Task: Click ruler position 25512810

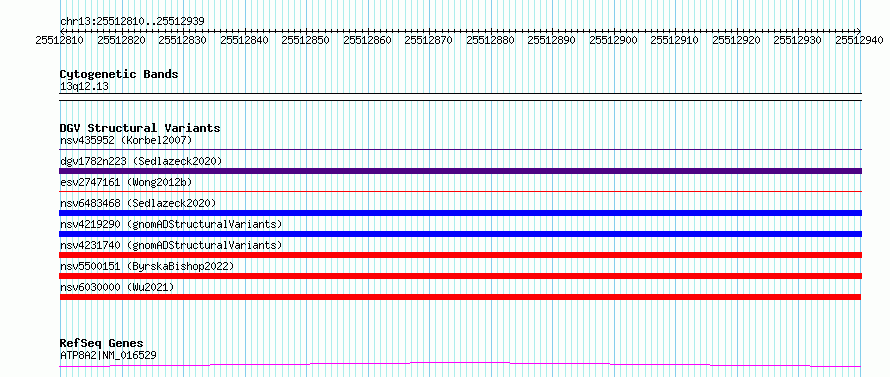Action: pos(60,40)
